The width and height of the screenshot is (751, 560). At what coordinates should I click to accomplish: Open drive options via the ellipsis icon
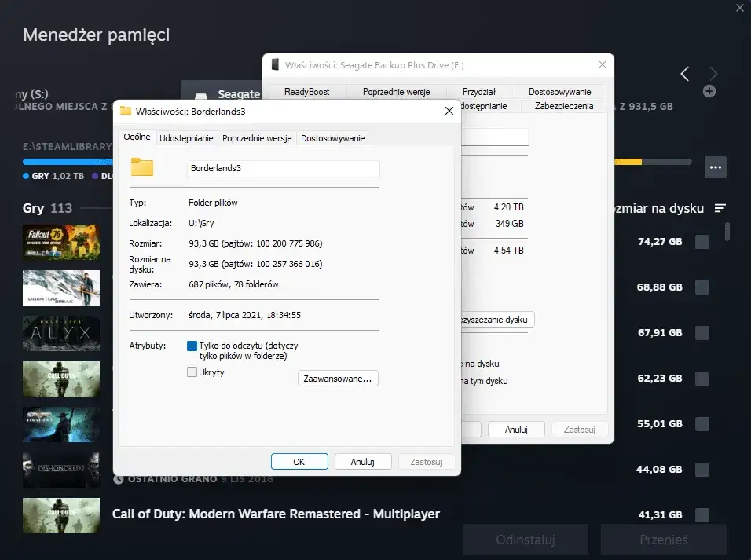pyautogui.click(x=716, y=167)
